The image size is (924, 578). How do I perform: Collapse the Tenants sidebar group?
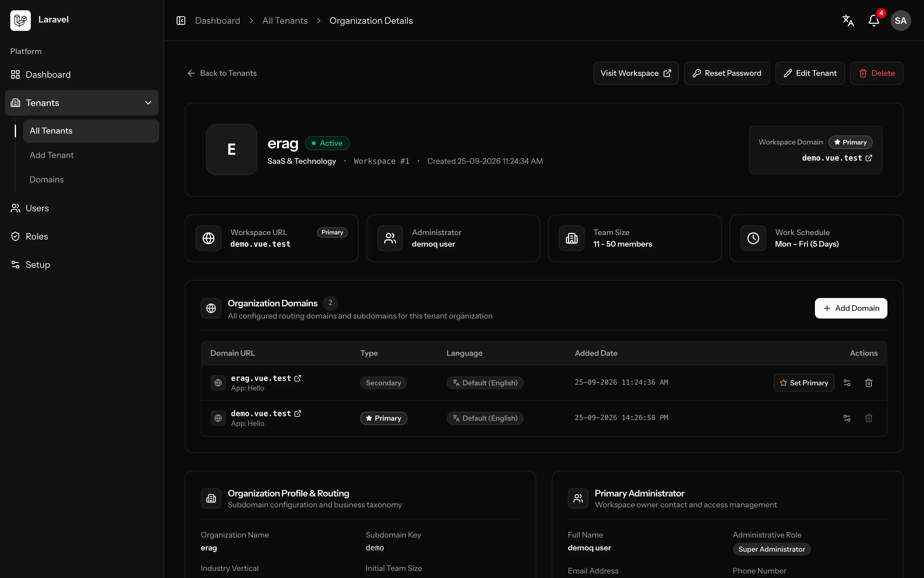click(x=82, y=103)
